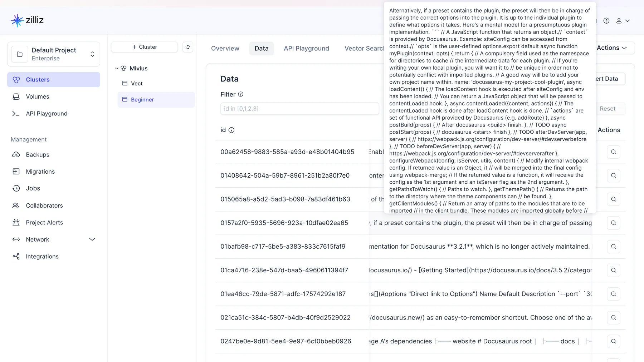Screen dimensions: 644x362
Task: Click the Reset filter button
Action: point(608,109)
